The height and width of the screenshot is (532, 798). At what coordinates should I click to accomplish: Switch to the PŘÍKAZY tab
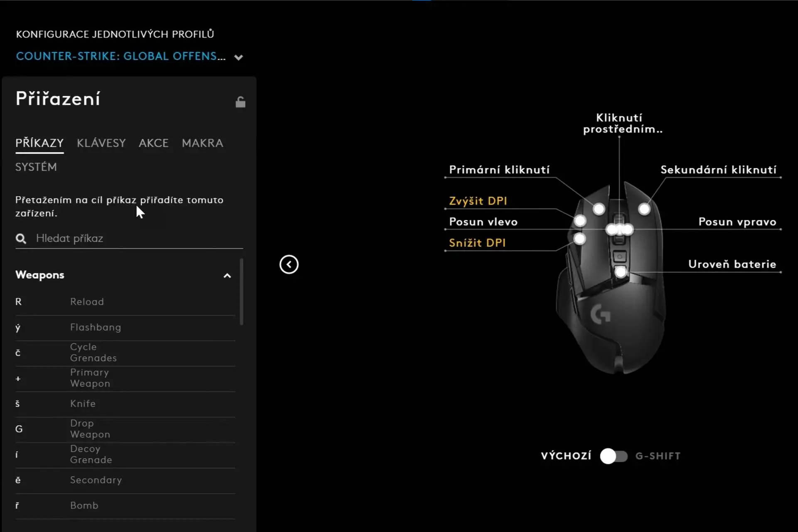(x=39, y=143)
